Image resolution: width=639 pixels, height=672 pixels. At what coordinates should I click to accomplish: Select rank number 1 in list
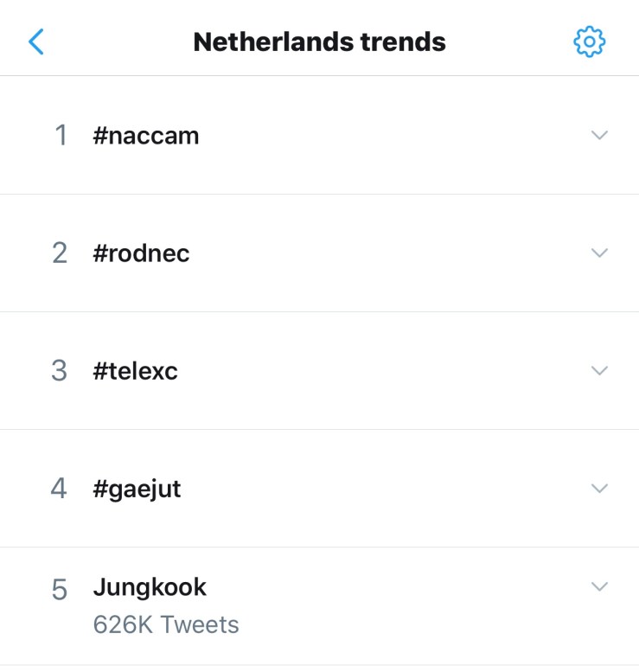coord(61,136)
